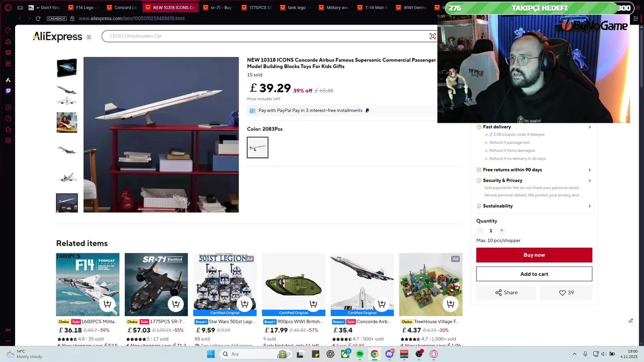This screenshot has height=362, width=644.
Task: Go back to the previous page
Action: (x=20, y=19)
